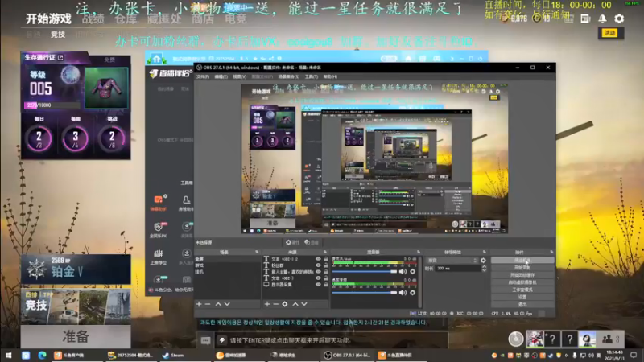This screenshot has width=644, height=362.
Task: Move the scene up in the Scenes panel
Action: point(218,304)
